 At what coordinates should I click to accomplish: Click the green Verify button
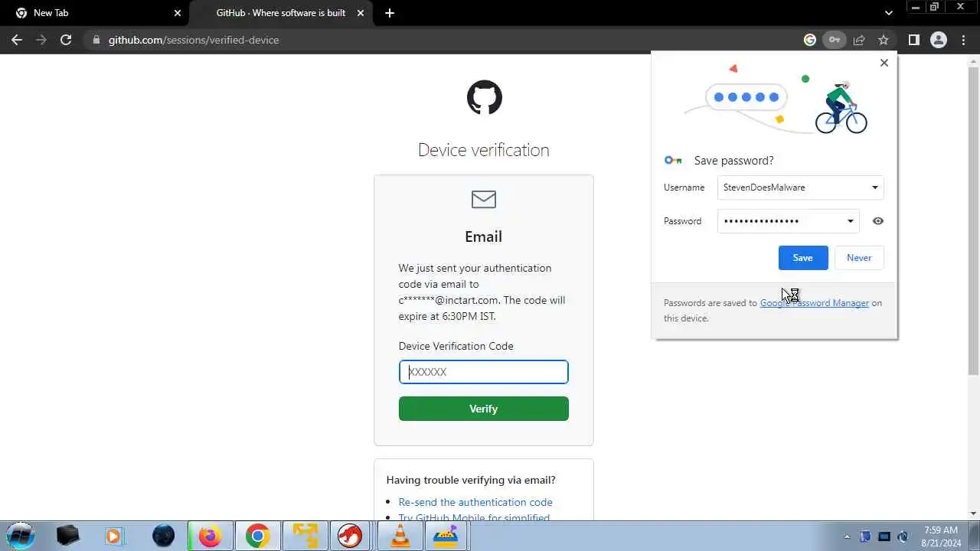click(484, 409)
